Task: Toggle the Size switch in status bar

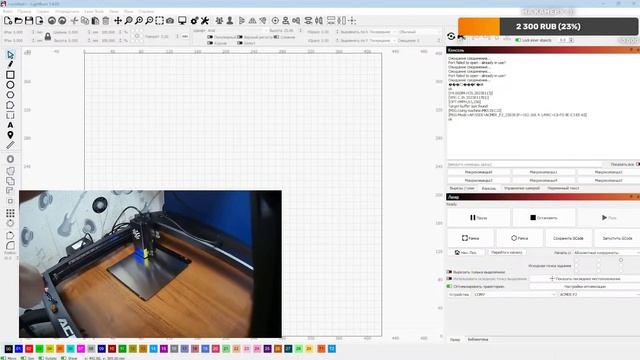Action: click(x=23, y=358)
